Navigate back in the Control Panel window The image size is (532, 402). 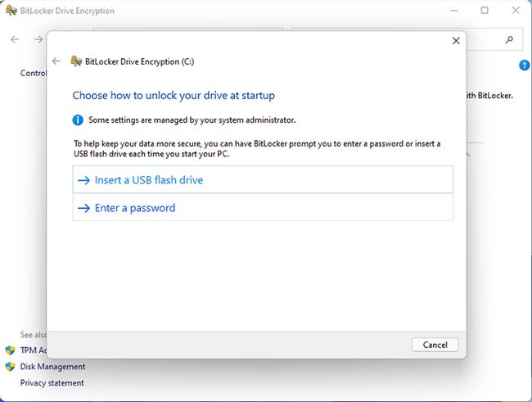coord(15,39)
